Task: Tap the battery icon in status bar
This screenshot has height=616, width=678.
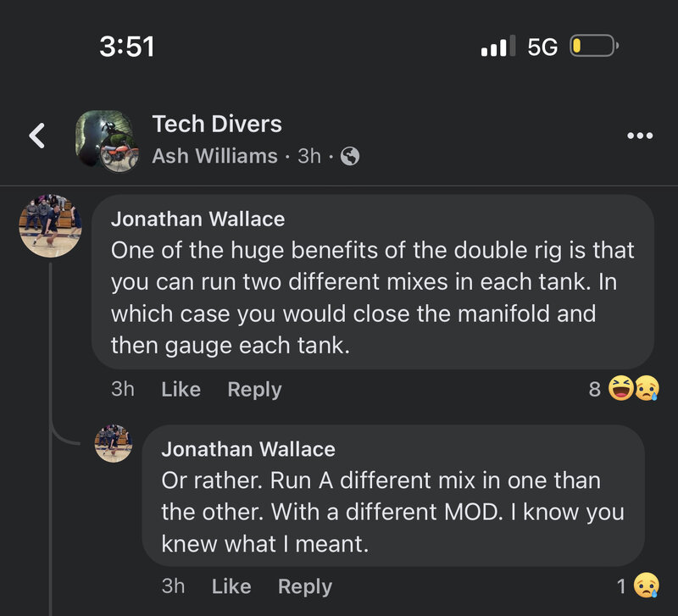Action: tap(595, 46)
